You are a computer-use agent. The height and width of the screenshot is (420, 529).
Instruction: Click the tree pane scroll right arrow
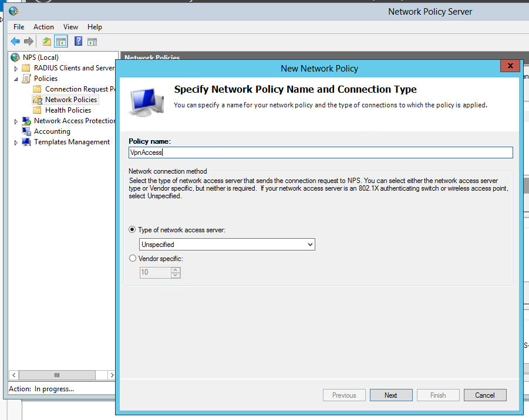(112, 375)
